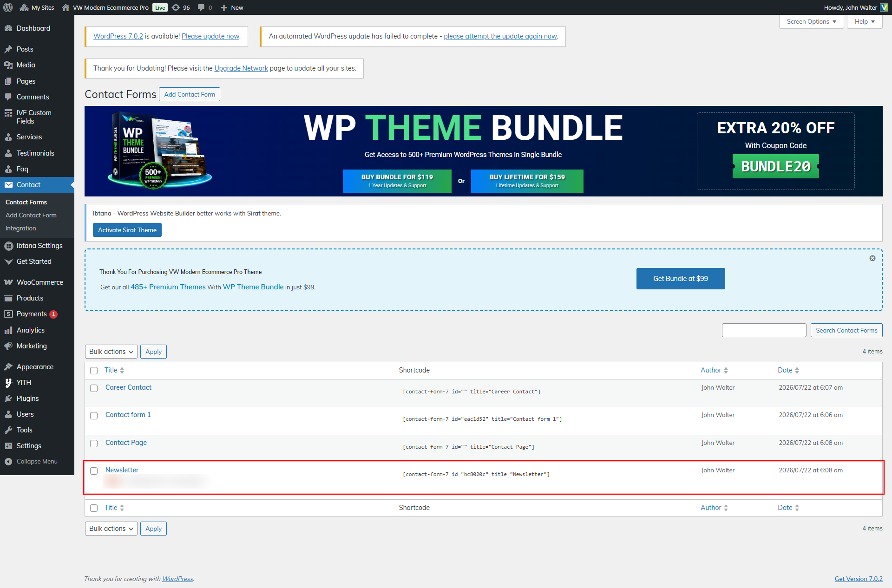Screen dimensions: 892x588
Task: Open the My Sites menu
Action: [x=37, y=7]
